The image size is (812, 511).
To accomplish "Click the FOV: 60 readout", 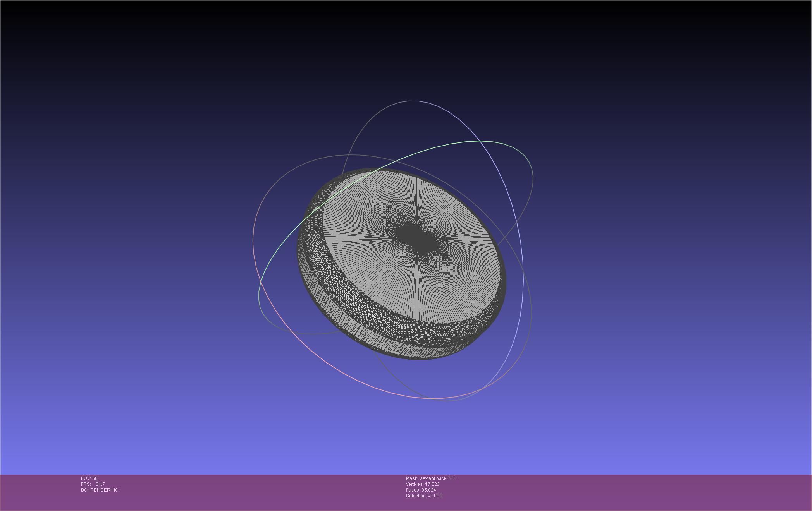I will [x=89, y=478].
